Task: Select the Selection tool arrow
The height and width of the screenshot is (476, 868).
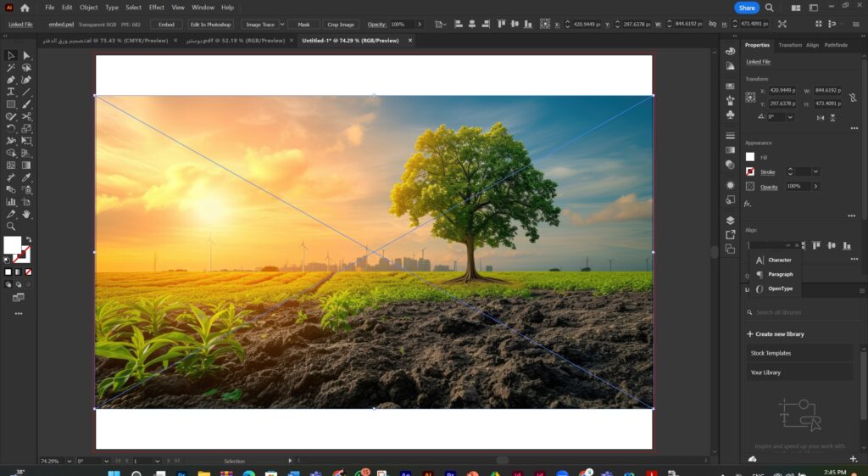Action: point(10,55)
